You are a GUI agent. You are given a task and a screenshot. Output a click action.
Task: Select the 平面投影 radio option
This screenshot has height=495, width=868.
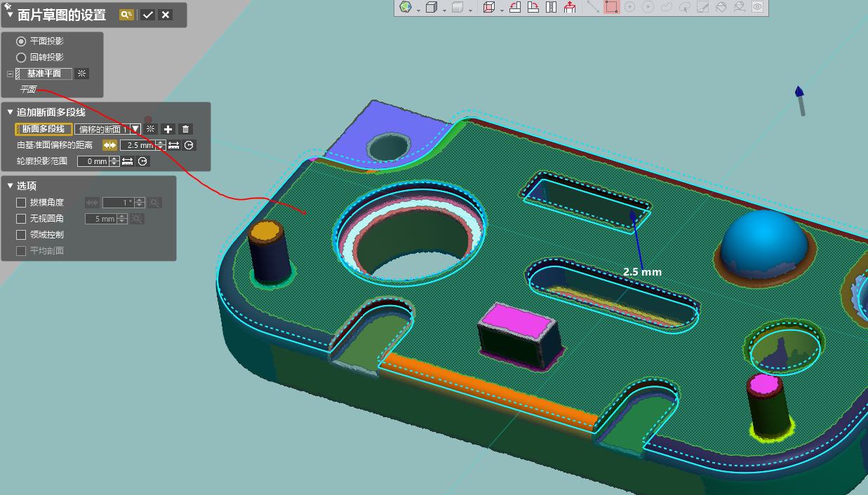(21, 41)
